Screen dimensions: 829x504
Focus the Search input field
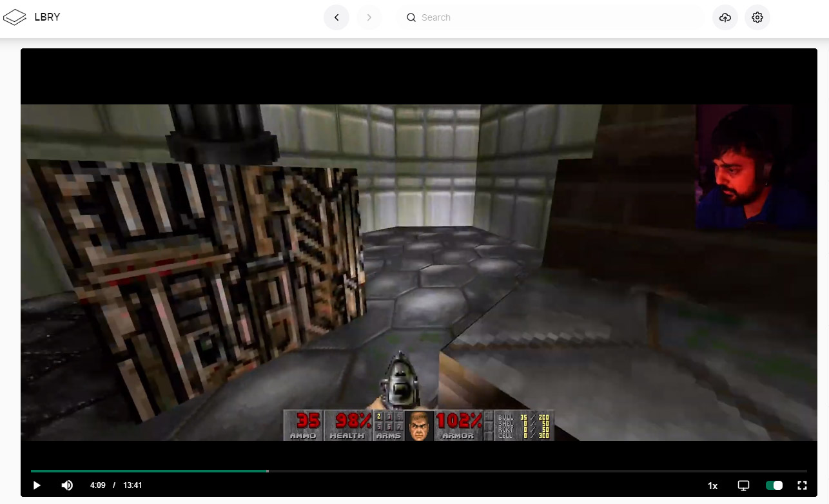pos(552,17)
